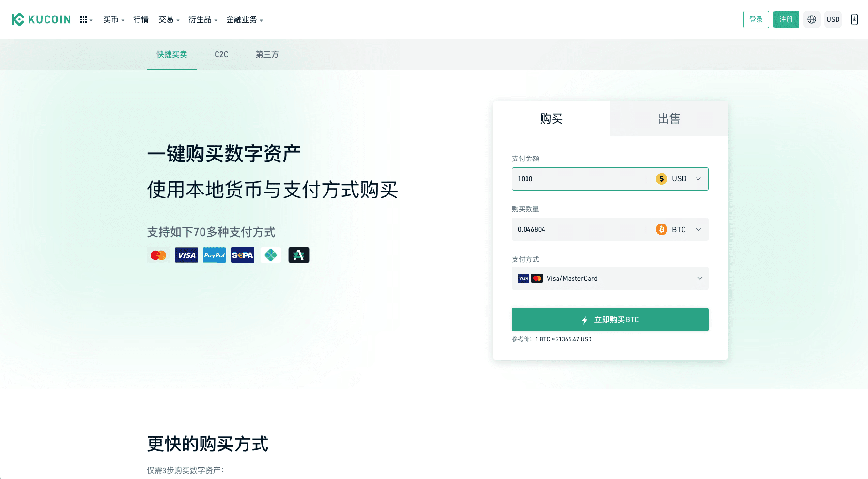Screen dimensions: 868x479
Task: Click the language globe icon
Action: point(811,19)
